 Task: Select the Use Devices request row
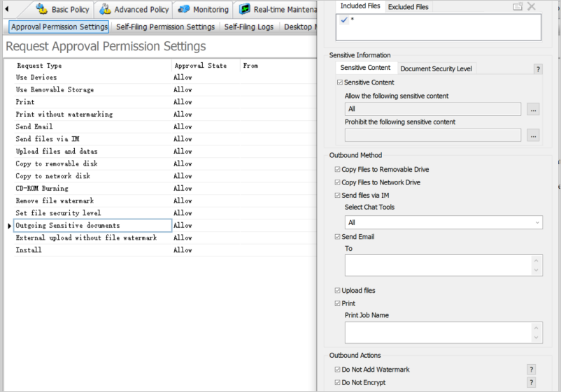tap(164, 78)
